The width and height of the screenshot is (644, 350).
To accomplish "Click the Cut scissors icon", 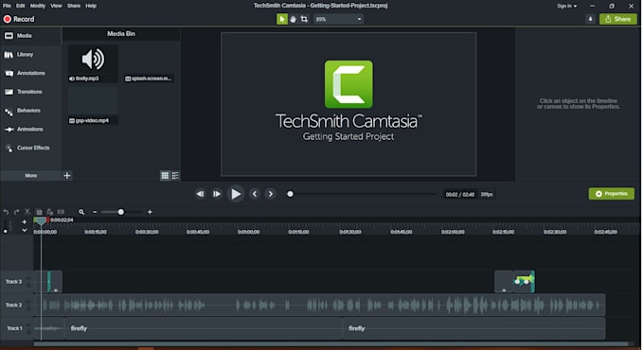I will (x=27, y=212).
